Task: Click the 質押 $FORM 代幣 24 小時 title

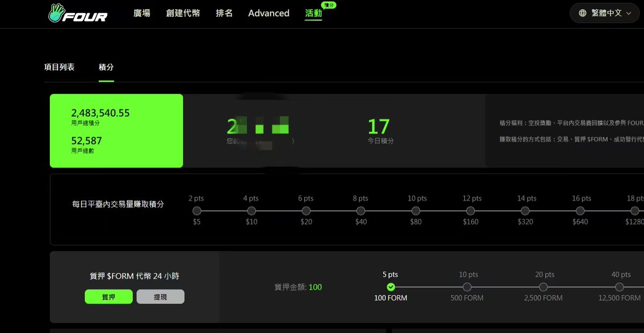Action: pos(134,276)
